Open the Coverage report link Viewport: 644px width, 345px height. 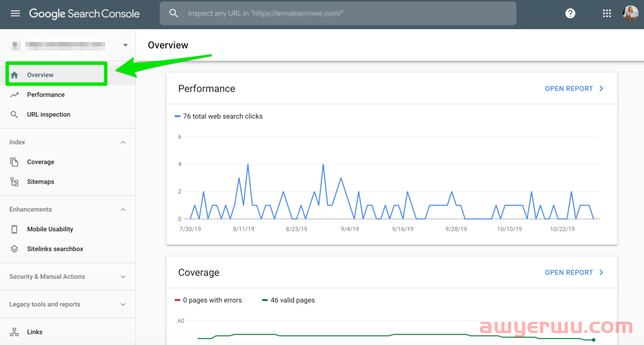(574, 272)
